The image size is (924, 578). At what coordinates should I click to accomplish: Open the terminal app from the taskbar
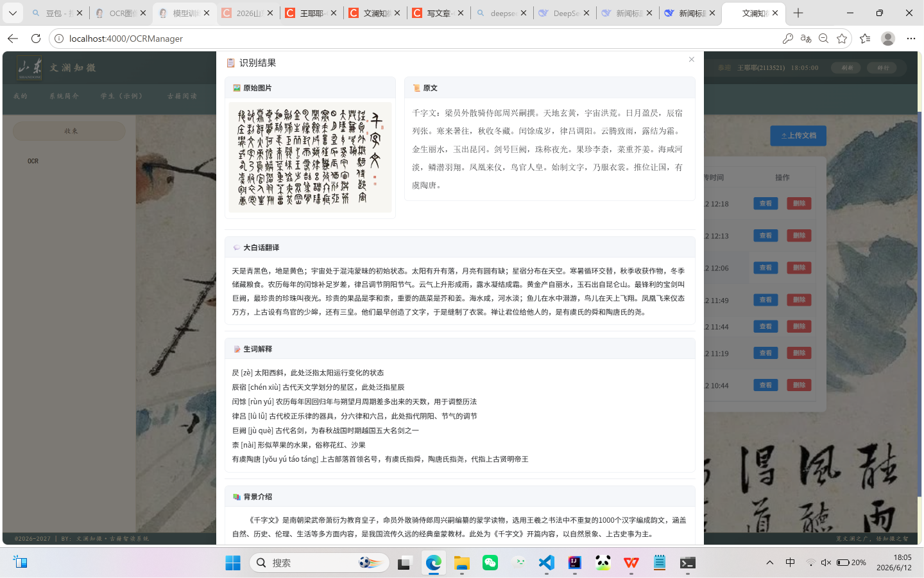click(688, 563)
